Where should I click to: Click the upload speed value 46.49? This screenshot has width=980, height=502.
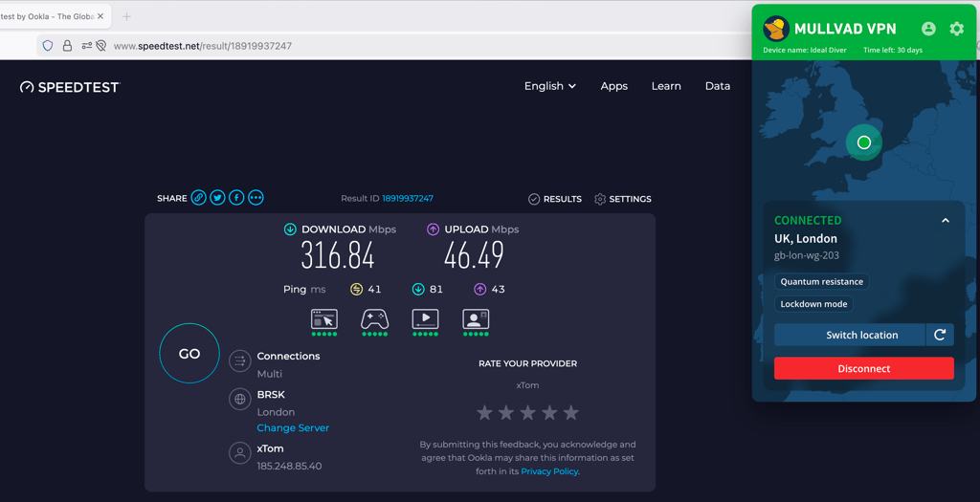click(474, 254)
